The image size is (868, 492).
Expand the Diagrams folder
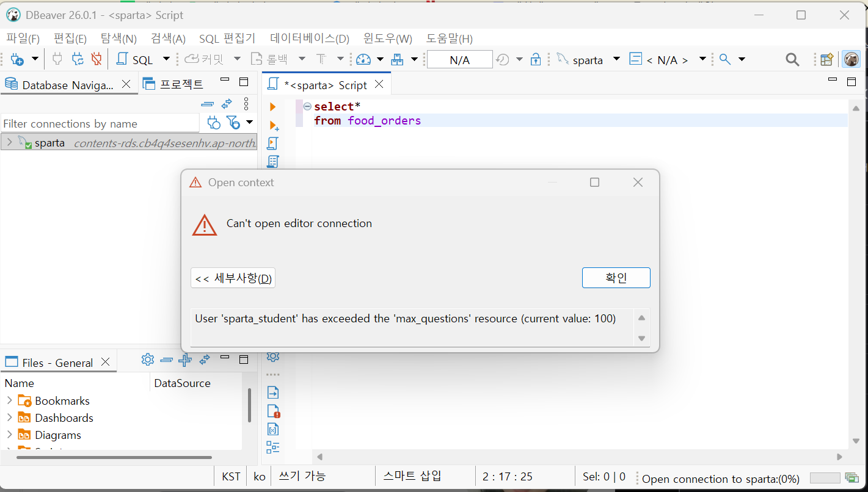coord(9,435)
